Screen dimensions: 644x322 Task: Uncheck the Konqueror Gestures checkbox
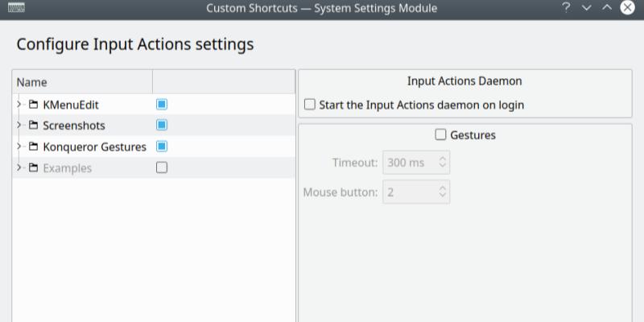click(x=162, y=147)
